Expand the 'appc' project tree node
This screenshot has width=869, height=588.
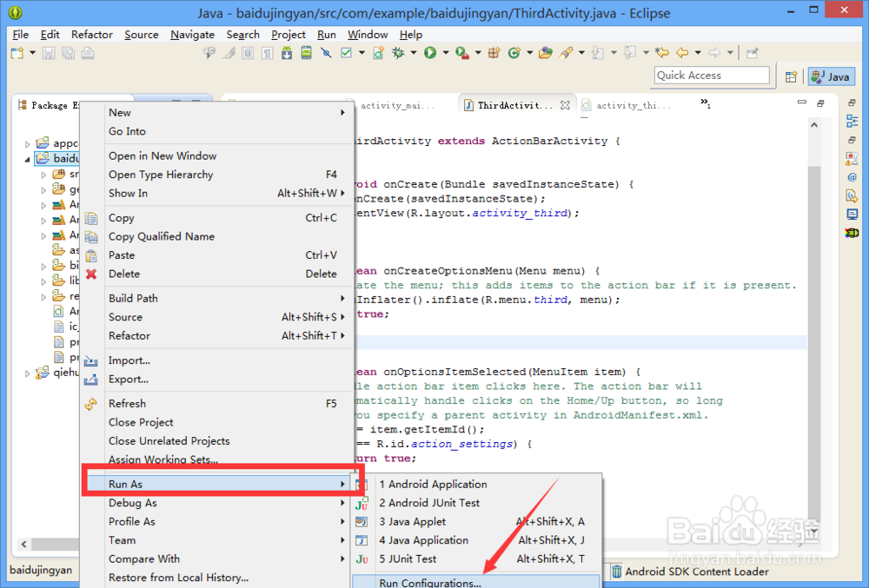click(27, 144)
